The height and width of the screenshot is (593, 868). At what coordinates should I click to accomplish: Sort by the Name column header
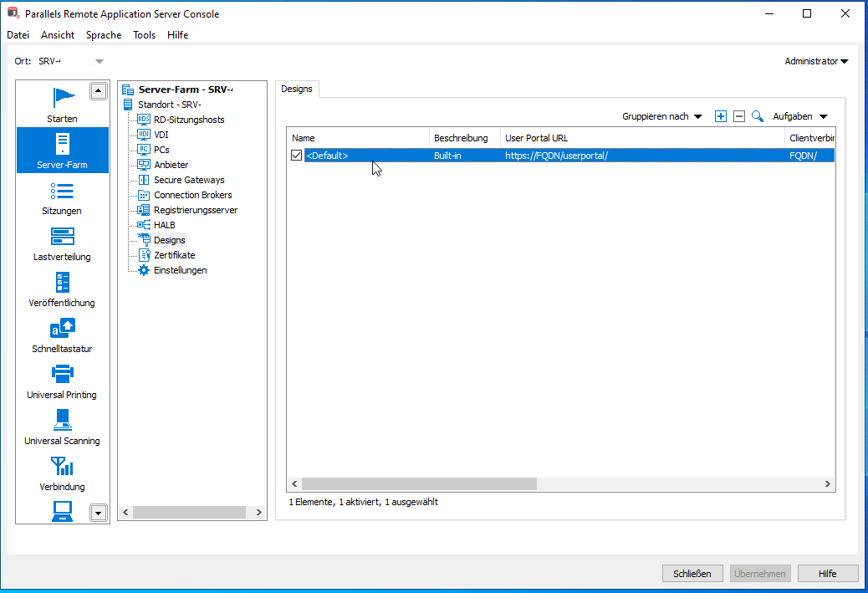click(358, 138)
